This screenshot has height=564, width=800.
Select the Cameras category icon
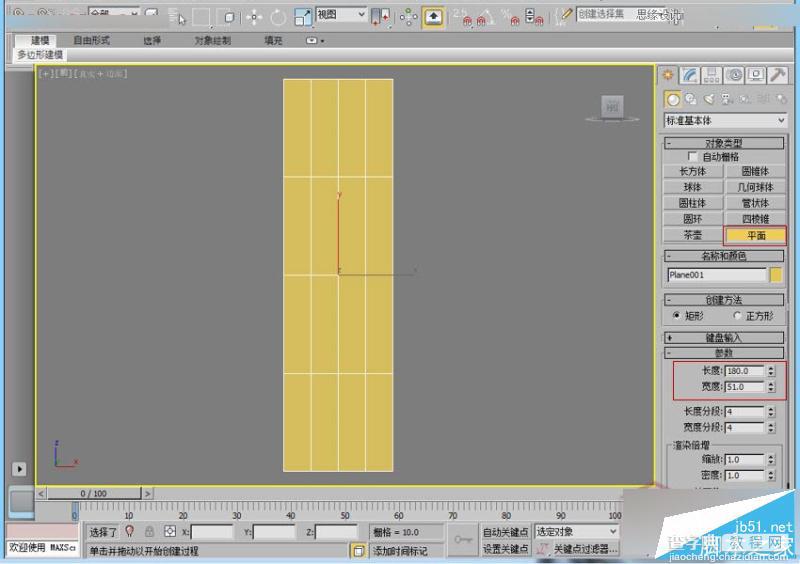(727, 99)
